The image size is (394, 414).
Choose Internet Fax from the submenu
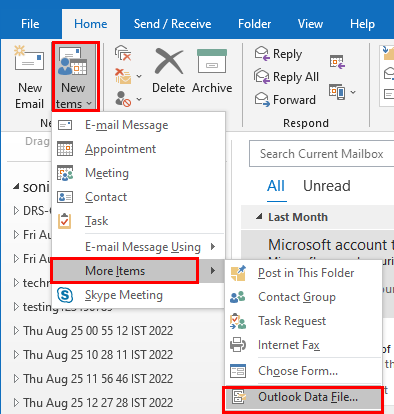click(x=303, y=345)
